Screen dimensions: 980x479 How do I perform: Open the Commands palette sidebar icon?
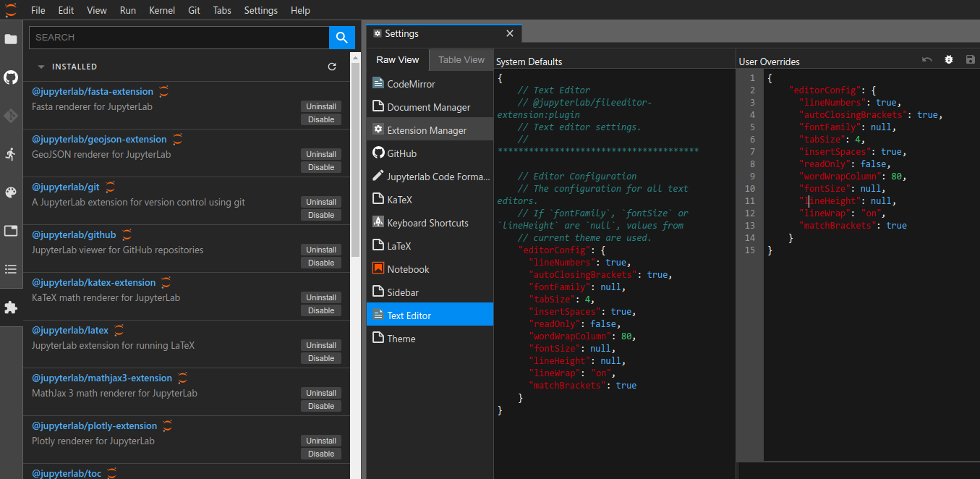[x=11, y=192]
